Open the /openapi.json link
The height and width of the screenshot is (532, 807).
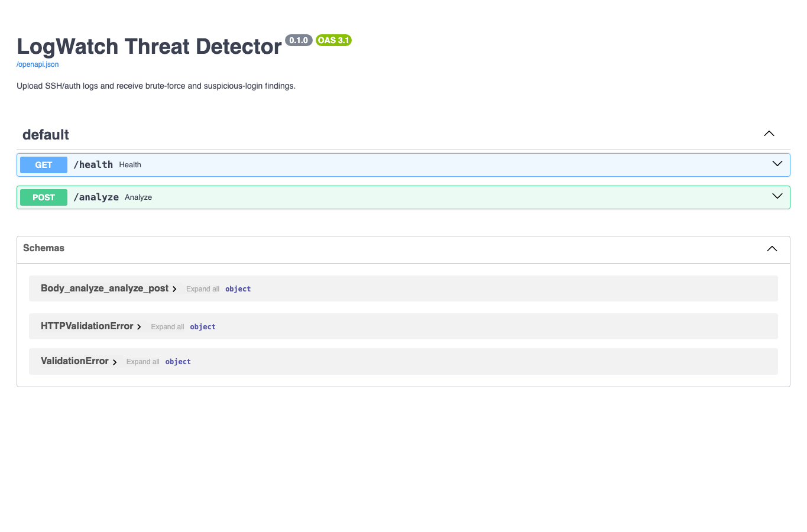pyautogui.click(x=37, y=64)
